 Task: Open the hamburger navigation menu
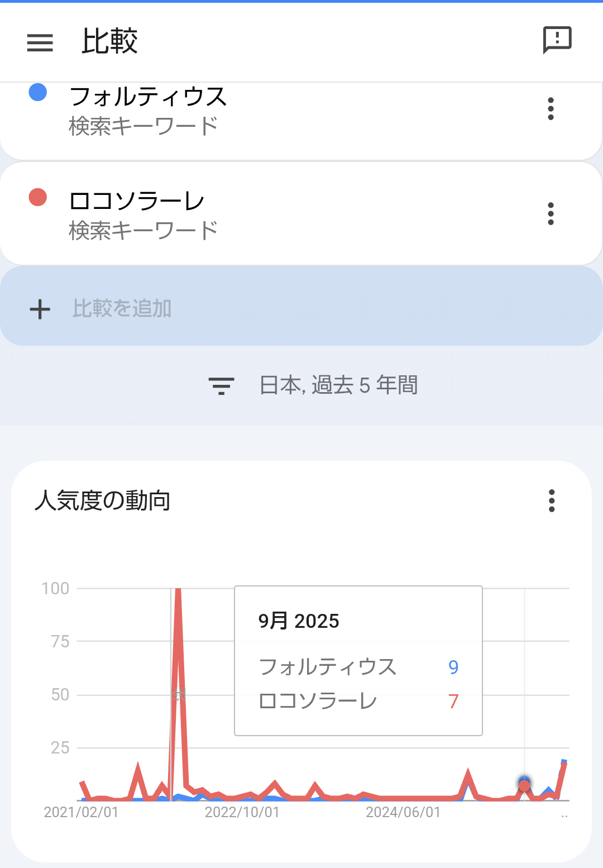pos(40,42)
